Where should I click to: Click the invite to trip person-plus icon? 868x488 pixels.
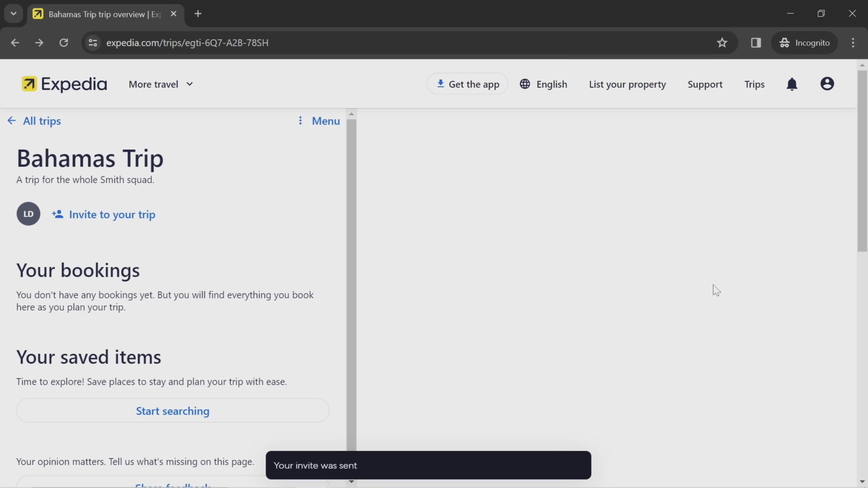click(58, 214)
